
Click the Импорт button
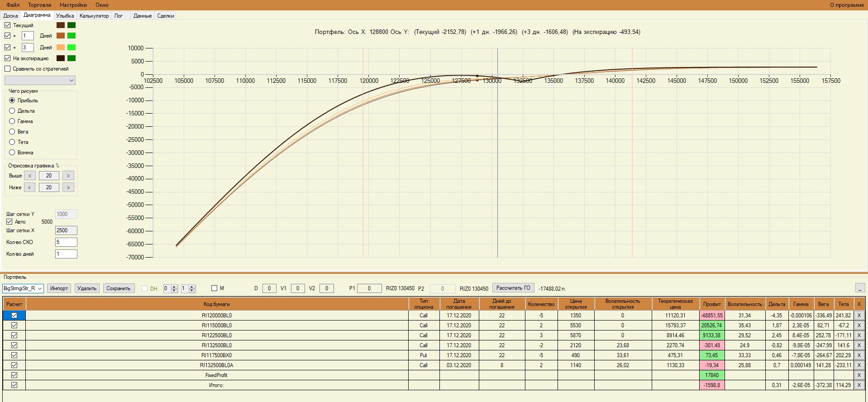tap(59, 288)
